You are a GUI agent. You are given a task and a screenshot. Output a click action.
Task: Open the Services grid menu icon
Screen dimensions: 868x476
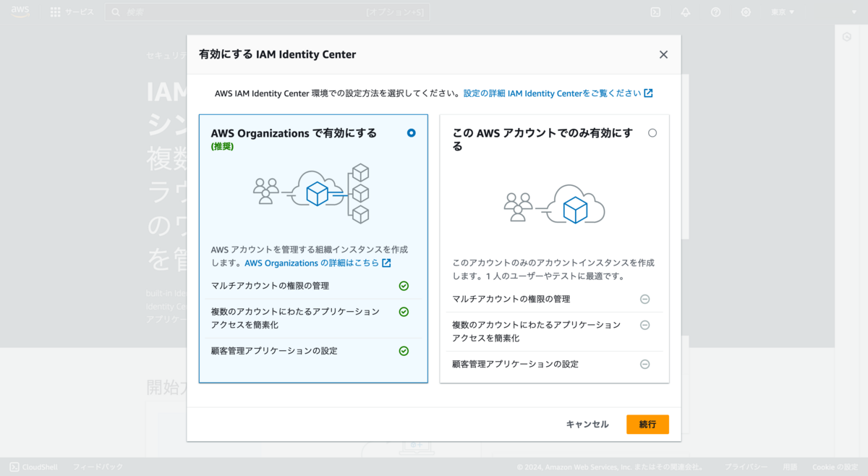click(55, 12)
